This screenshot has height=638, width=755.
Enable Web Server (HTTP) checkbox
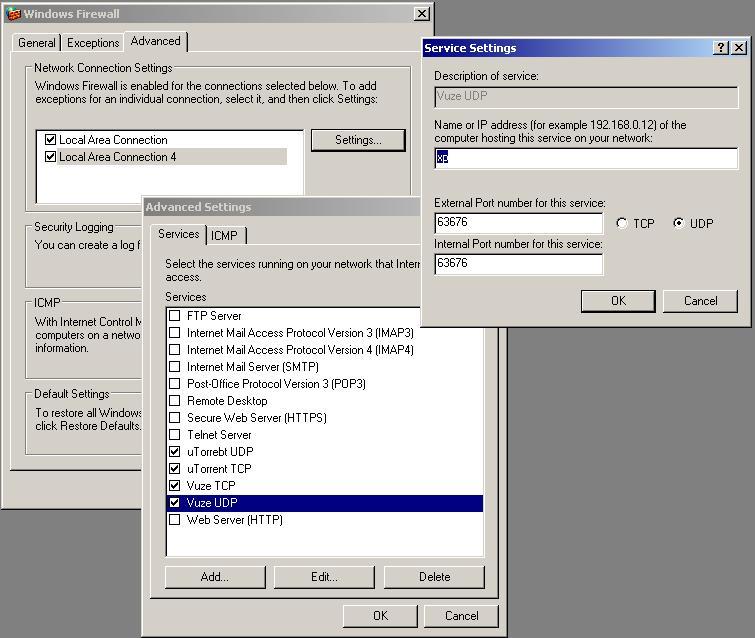[175, 520]
